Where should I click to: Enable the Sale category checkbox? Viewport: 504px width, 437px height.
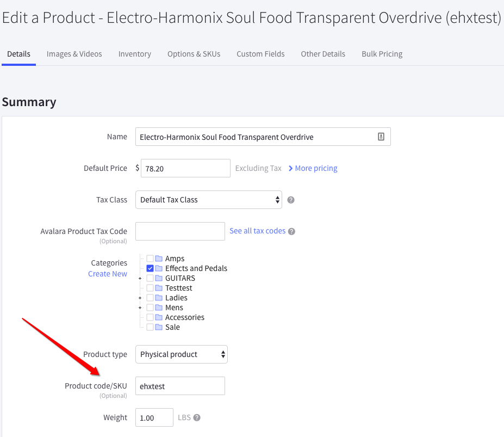(x=150, y=327)
